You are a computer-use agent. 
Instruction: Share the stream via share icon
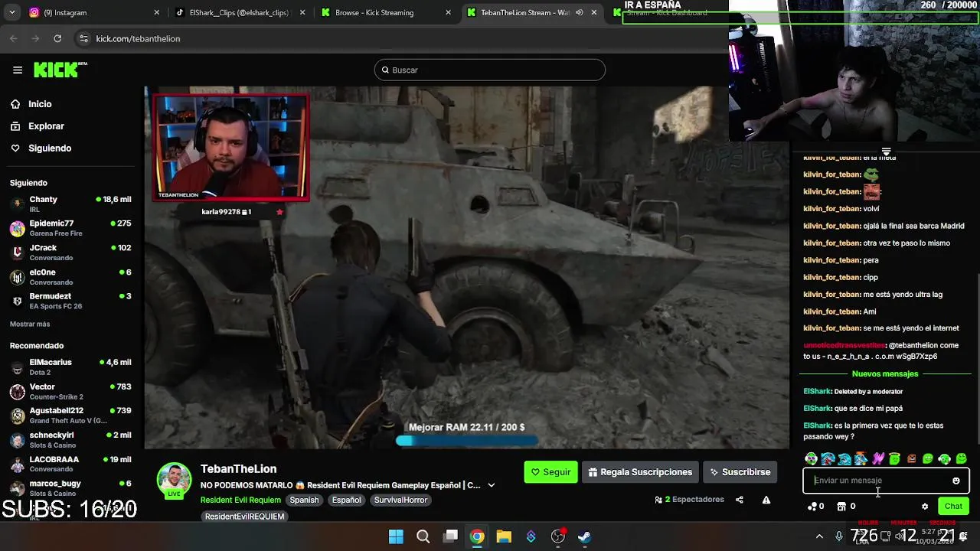pyautogui.click(x=739, y=500)
